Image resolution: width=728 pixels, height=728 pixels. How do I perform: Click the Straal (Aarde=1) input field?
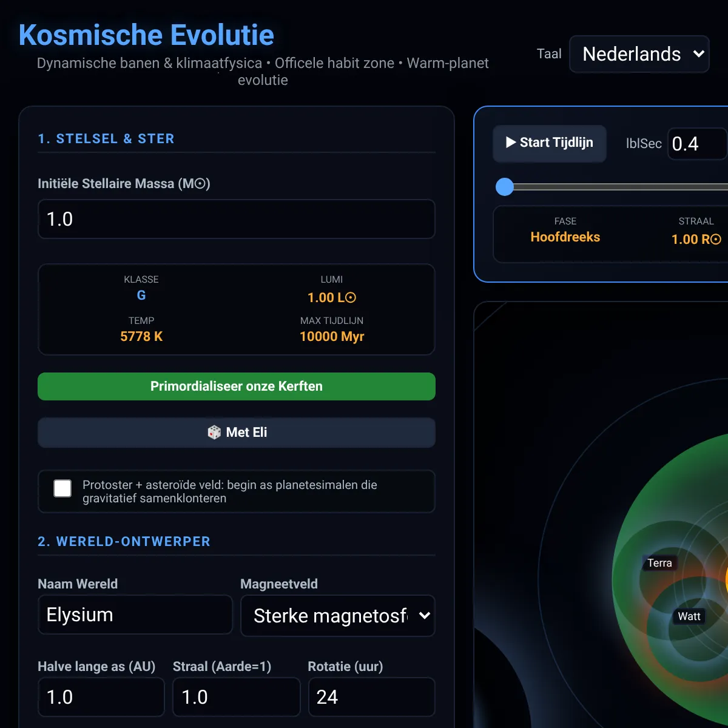pos(237,697)
